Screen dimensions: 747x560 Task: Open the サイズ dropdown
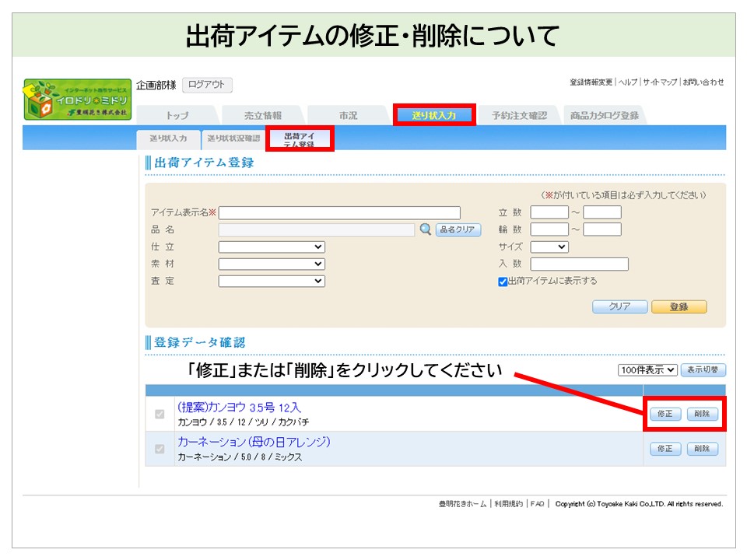(549, 247)
